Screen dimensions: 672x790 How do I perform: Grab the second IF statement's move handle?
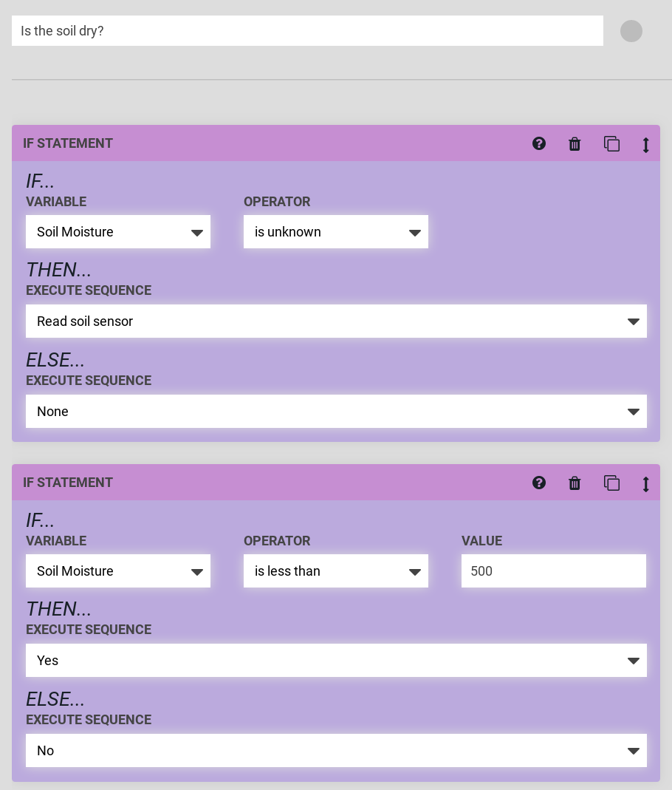pyautogui.click(x=646, y=484)
